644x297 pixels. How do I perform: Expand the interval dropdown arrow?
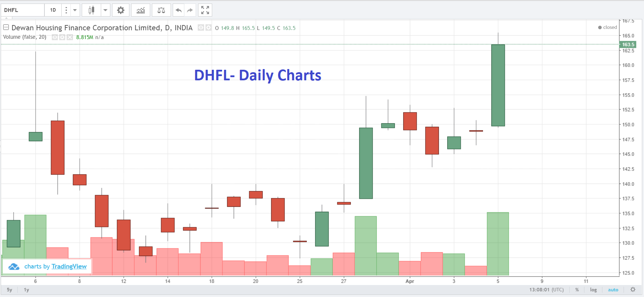75,10
